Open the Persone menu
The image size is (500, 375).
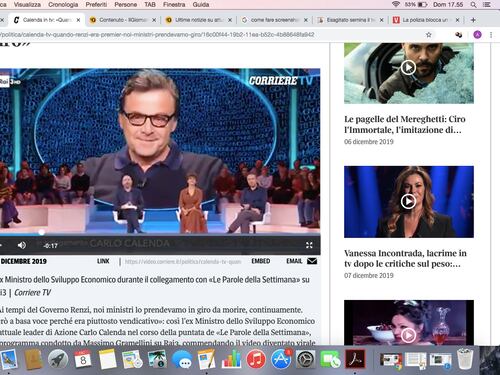coord(126,5)
